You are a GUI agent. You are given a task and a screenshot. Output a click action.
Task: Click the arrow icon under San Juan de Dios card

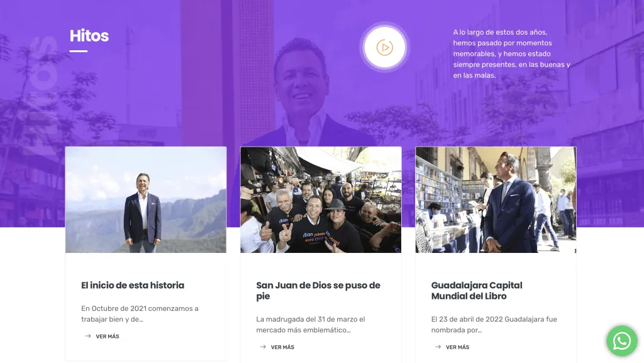263,347
